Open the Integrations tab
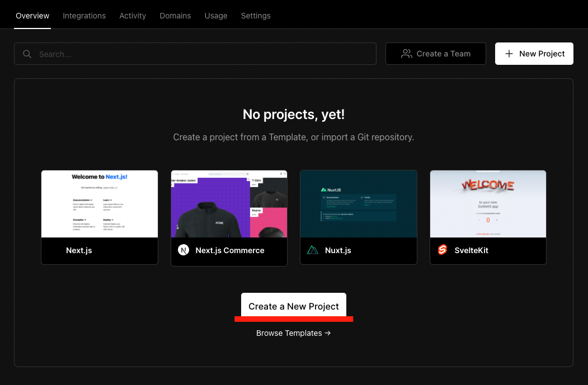The height and width of the screenshot is (385, 588). pos(84,16)
